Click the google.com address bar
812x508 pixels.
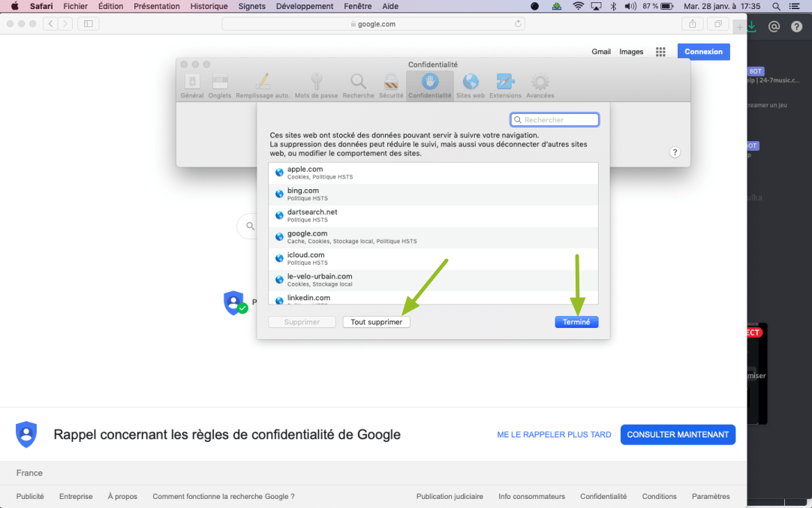coord(374,24)
